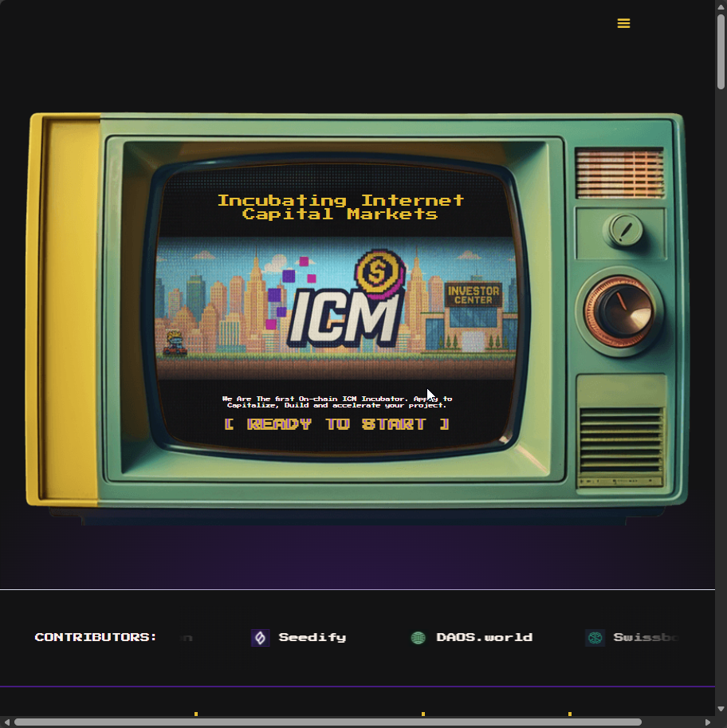Click the Seedify logo icon
The width and height of the screenshot is (727, 728).
[260, 638]
